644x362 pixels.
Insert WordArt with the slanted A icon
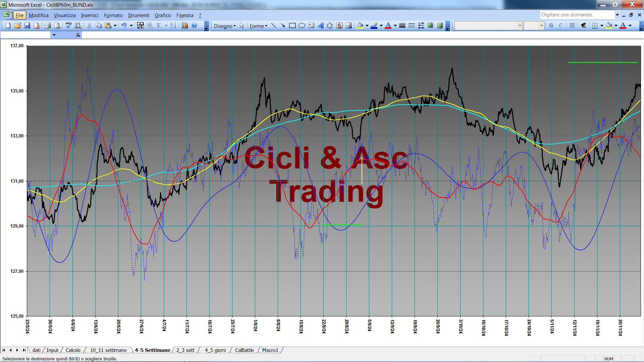[x=320, y=26]
